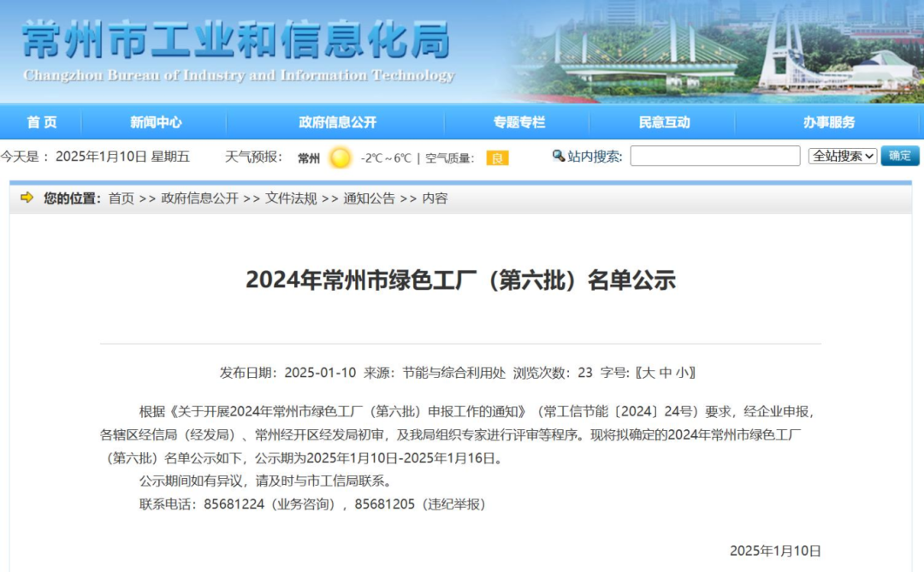
Task: Click the 政府信息公开 breadcrumb link
Action: 199,198
